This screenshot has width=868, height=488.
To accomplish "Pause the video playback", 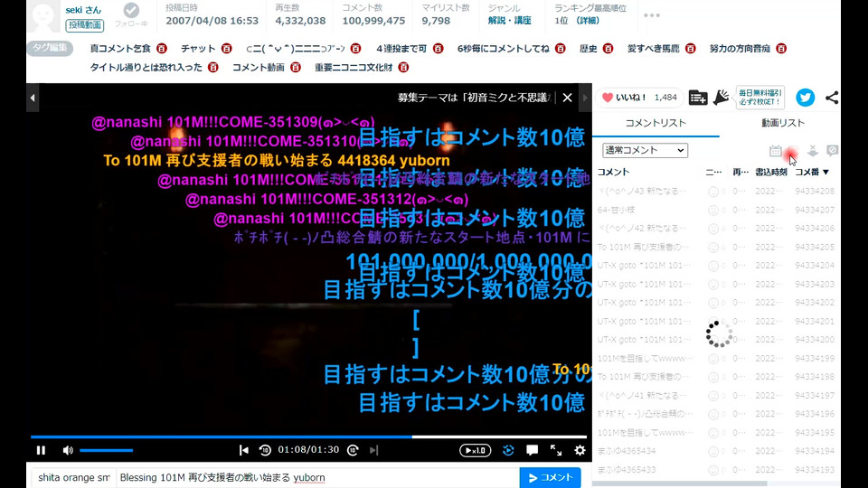I will click(41, 450).
